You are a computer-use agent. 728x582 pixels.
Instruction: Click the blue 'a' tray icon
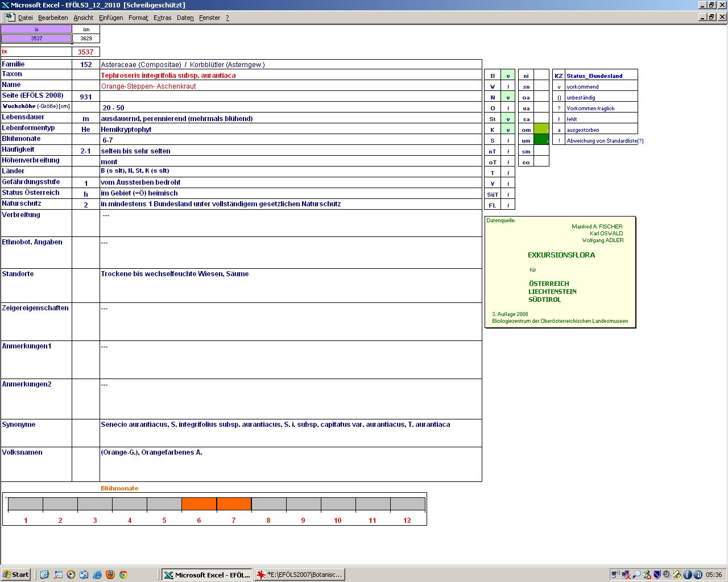click(697, 575)
